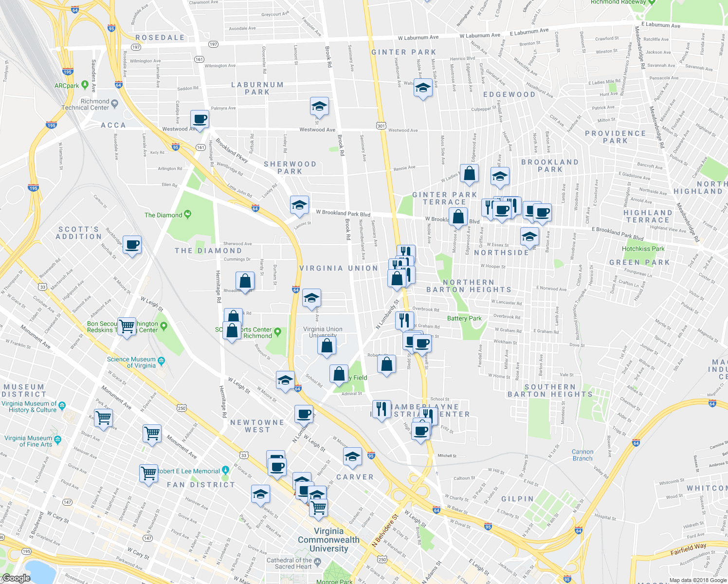Screen dimensions: 728x584
Task: Open the shopping cart marker above Virginia Commonwealth University
Action: pos(318,509)
